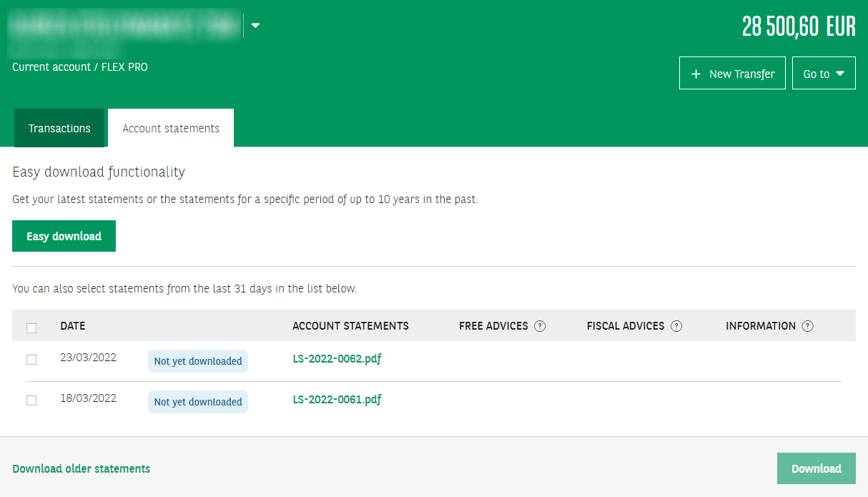Open the Download older statements link
Viewport: 868px width, 497px height.
pyautogui.click(x=82, y=469)
